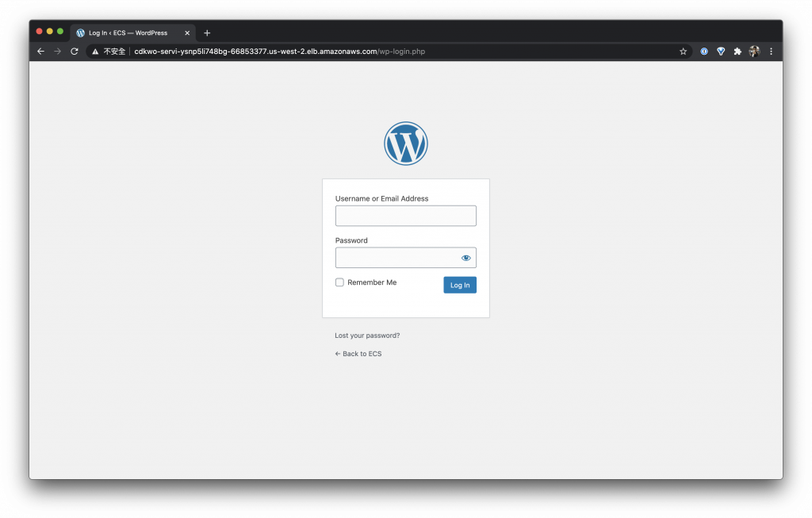Screen dimensions: 812x518
Task: Show password using the eye icon
Action: [466, 258]
